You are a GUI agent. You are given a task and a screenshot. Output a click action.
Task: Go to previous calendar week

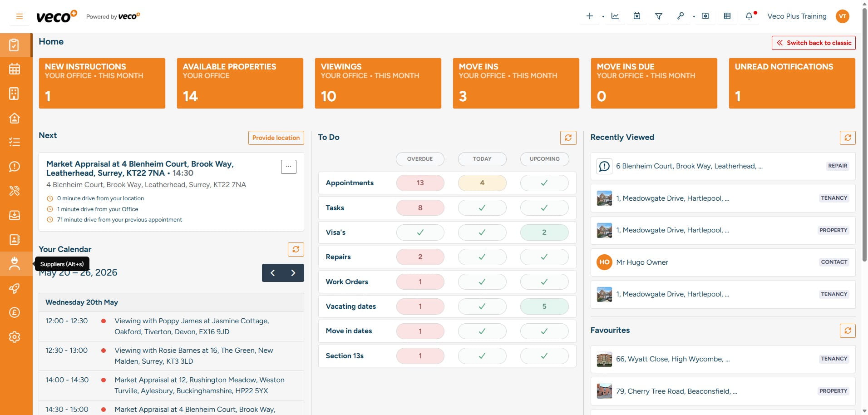[x=272, y=273]
